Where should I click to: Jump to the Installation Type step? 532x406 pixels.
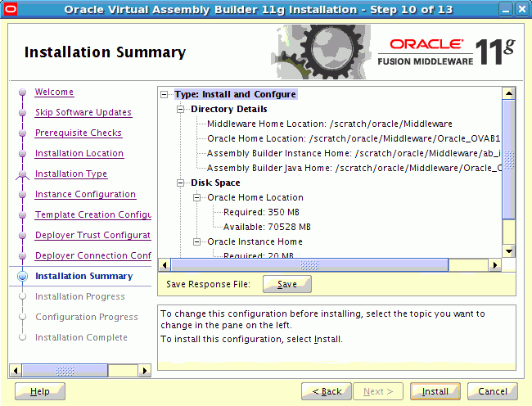[x=71, y=174]
